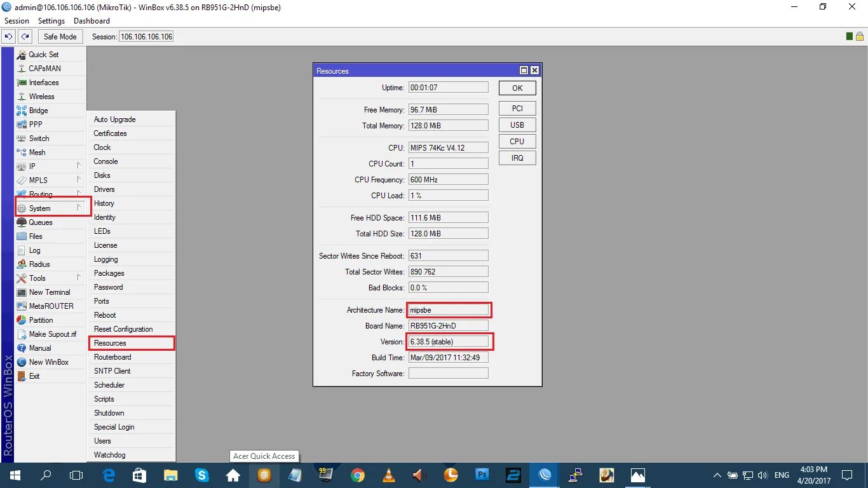Screen dimensions: 868x488
Task: Click the USB button in Resources
Action: 517,125
